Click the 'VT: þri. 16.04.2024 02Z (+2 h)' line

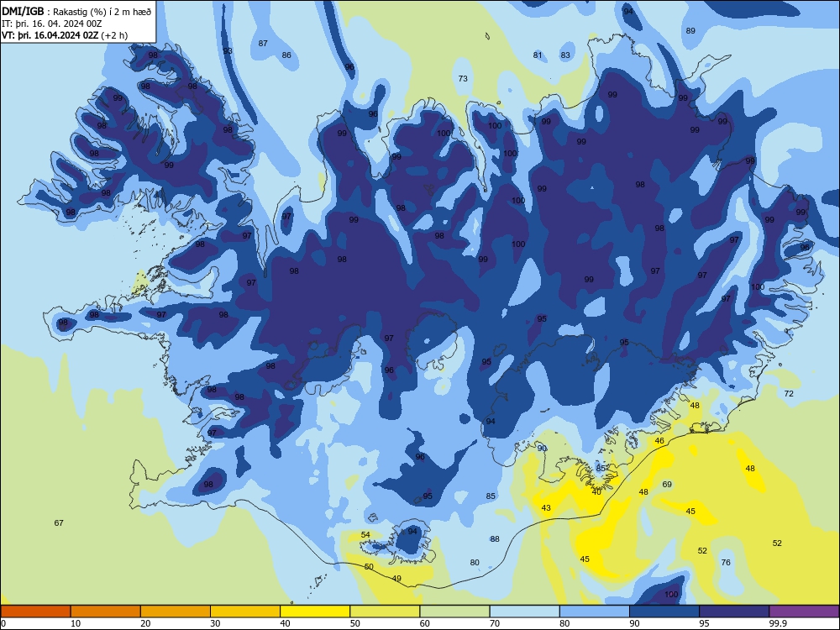[x=65, y=35]
